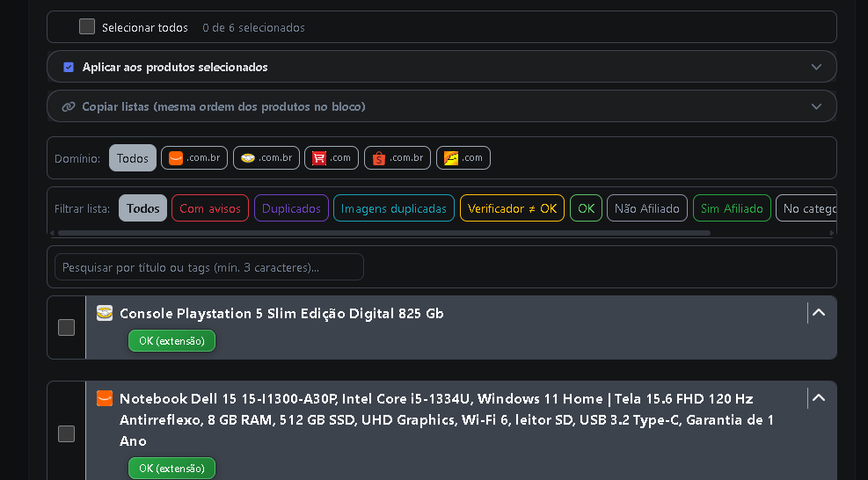Click left arrow of filter scrollbar

(52, 233)
